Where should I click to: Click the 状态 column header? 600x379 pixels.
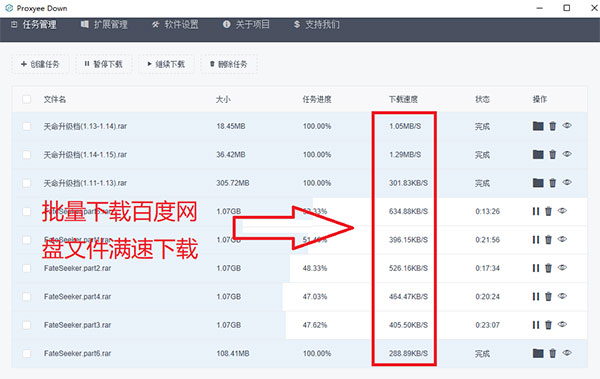(483, 100)
